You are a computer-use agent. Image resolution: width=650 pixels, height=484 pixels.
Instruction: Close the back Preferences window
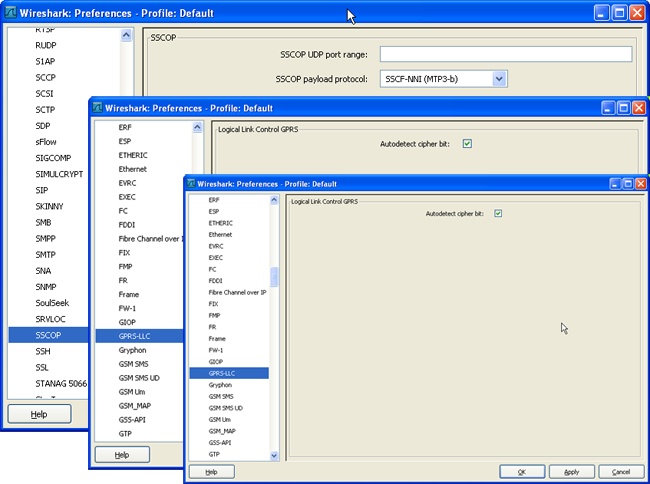(637, 13)
